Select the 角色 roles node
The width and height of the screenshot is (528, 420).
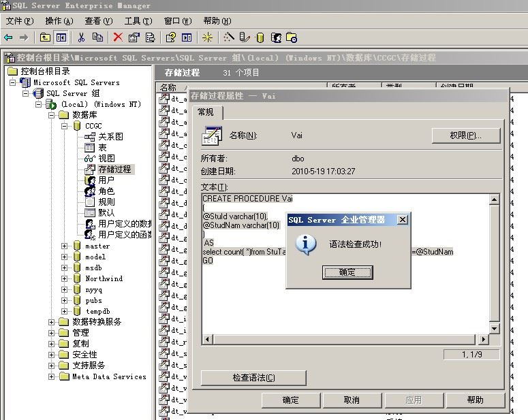click(x=106, y=191)
